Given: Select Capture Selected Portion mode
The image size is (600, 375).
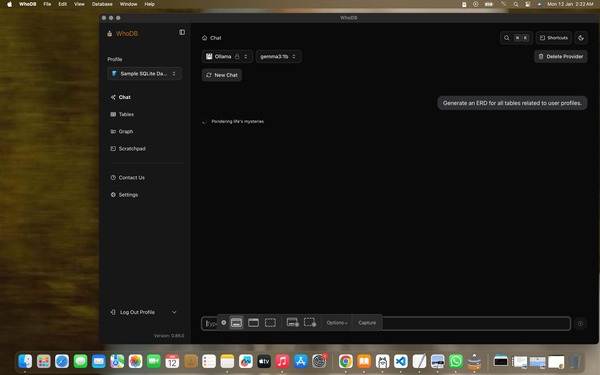Looking at the screenshot, I should tap(271, 323).
